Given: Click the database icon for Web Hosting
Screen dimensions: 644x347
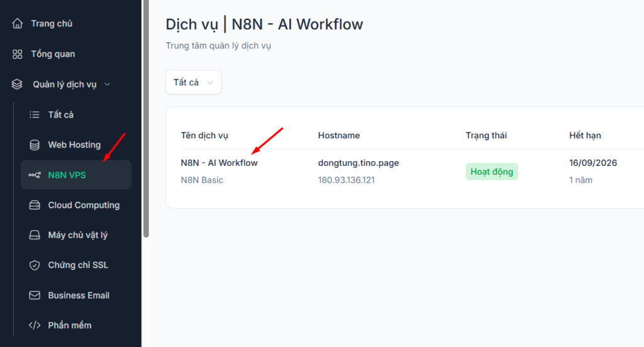Looking at the screenshot, I should [x=35, y=145].
